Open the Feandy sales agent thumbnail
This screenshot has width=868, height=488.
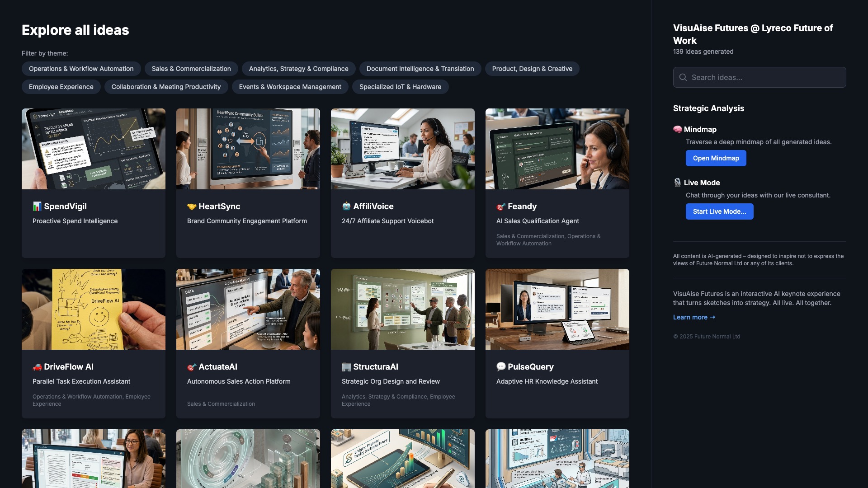point(557,149)
